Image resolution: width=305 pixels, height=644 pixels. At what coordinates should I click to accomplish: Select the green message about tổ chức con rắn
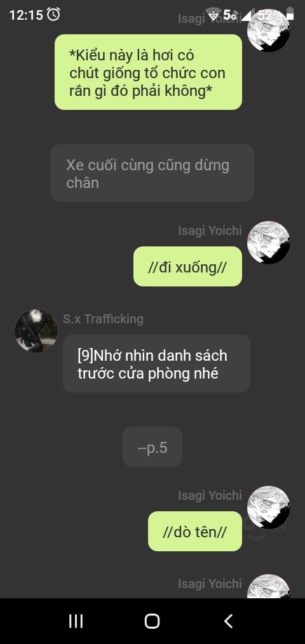pyautogui.click(x=149, y=72)
